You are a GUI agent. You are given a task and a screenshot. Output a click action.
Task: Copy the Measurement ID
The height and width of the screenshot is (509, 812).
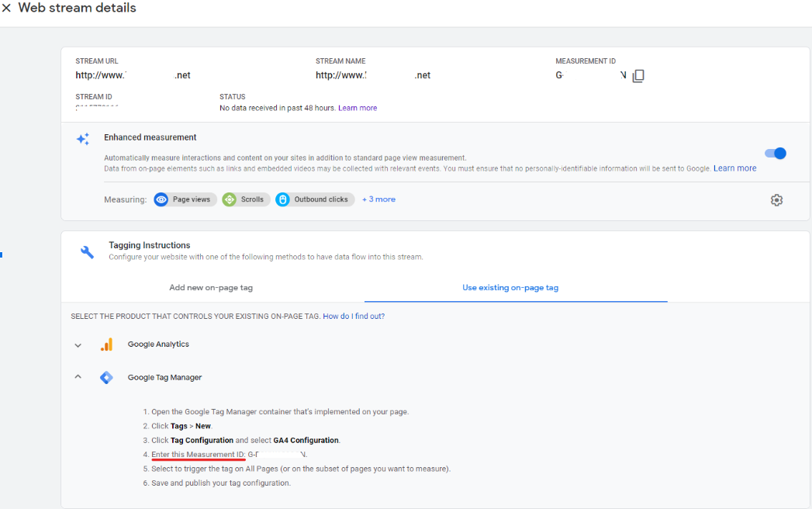point(638,76)
